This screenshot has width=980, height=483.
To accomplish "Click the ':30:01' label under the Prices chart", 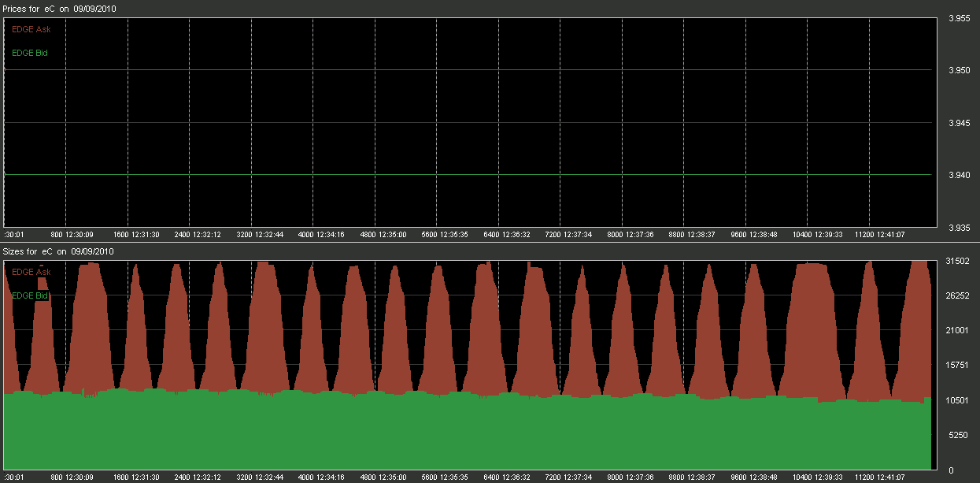I will (14, 235).
